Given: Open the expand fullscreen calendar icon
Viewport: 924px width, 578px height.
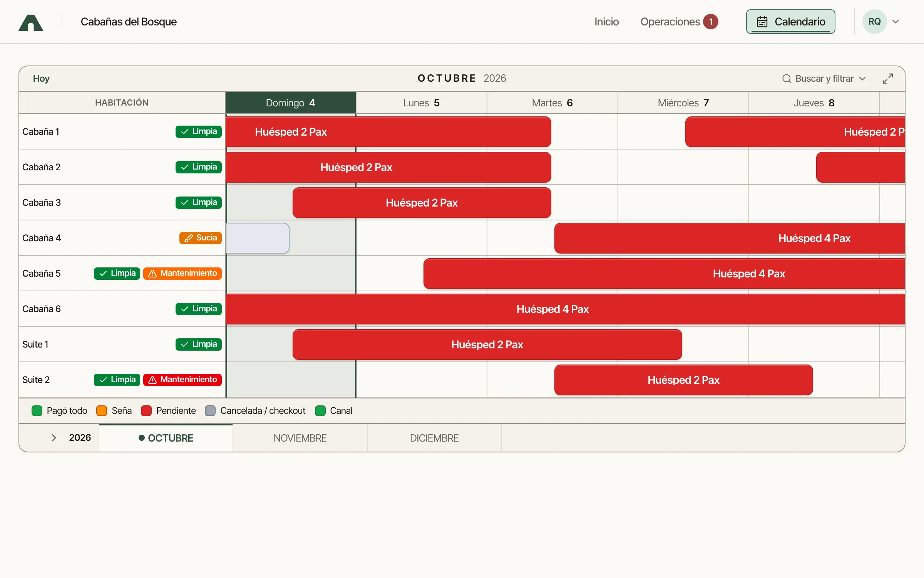Looking at the screenshot, I should tap(888, 79).
